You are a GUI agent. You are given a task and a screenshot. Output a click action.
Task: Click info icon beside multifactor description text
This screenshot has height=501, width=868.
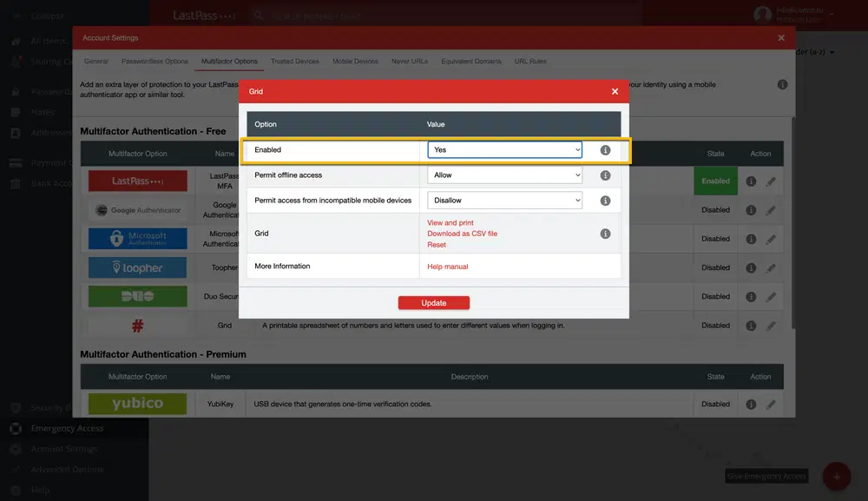pos(782,85)
